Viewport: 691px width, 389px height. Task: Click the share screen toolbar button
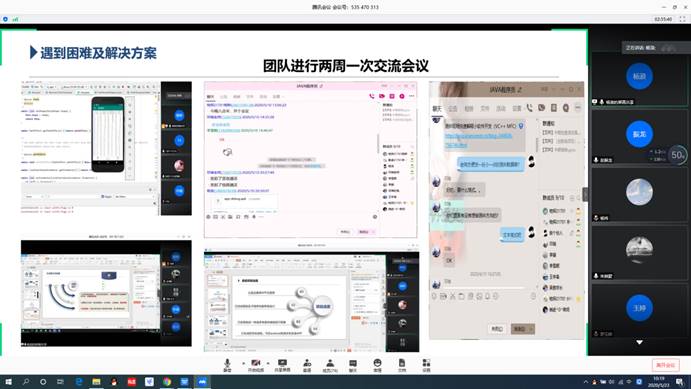click(282, 365)
